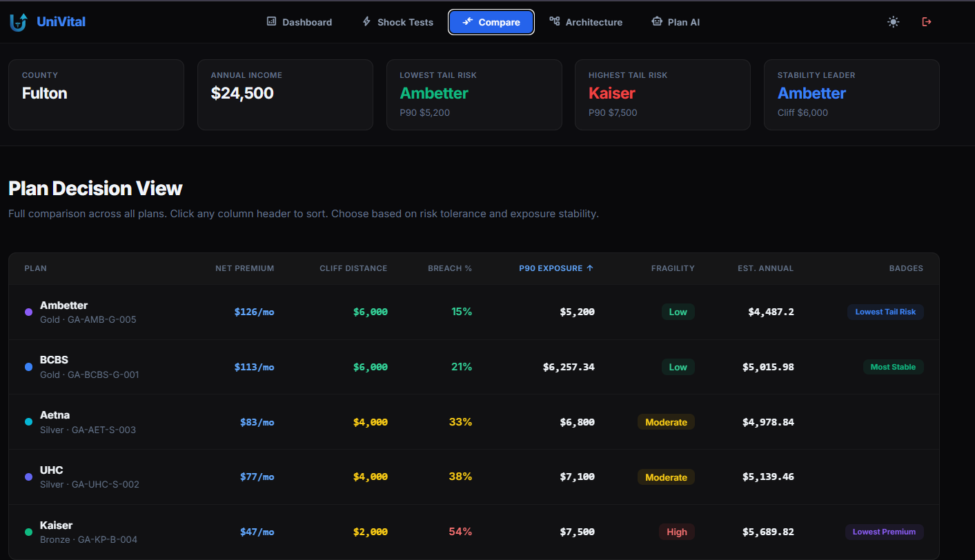Viewport: 975px width, 560px height.
Task: Click the Bronze · GA-KP-B-004 plan ID
Action: (88, 539)
